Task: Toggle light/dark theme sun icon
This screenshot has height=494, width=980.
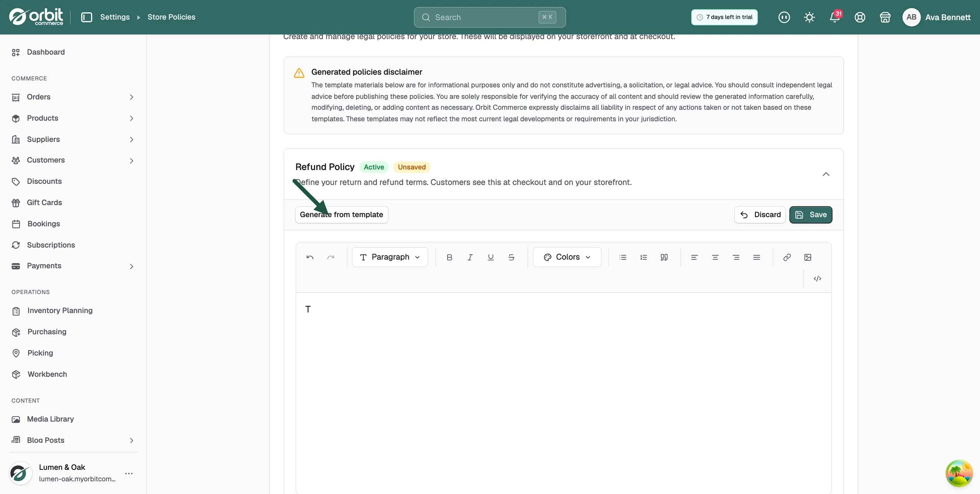Action: point(809,17)
